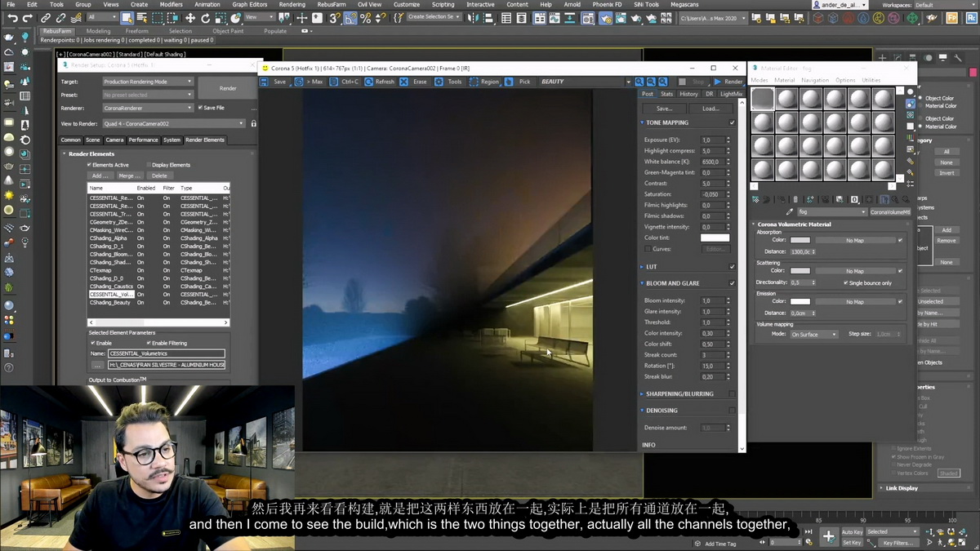Switch to the Stats tab
This screenshot has width=980, height=551.
[x=666, y=94]
